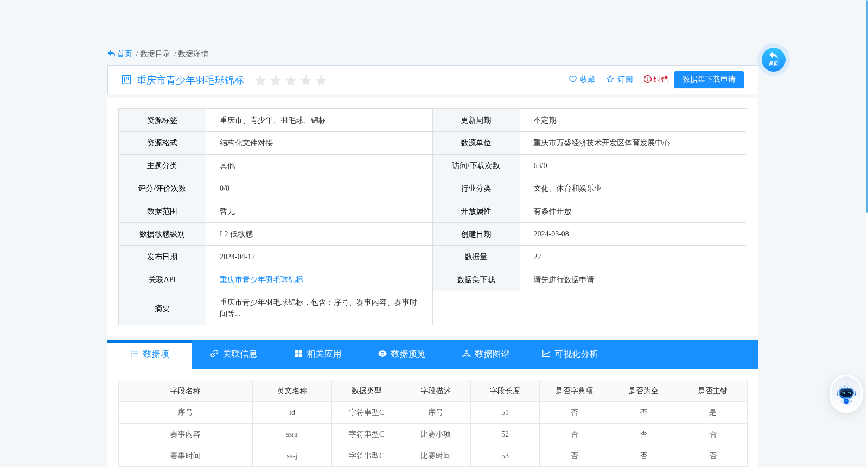Click 数据集下载申请 button
Viewport: 868px width, 467px height.
pyautogui.click(x=709, y=80)
